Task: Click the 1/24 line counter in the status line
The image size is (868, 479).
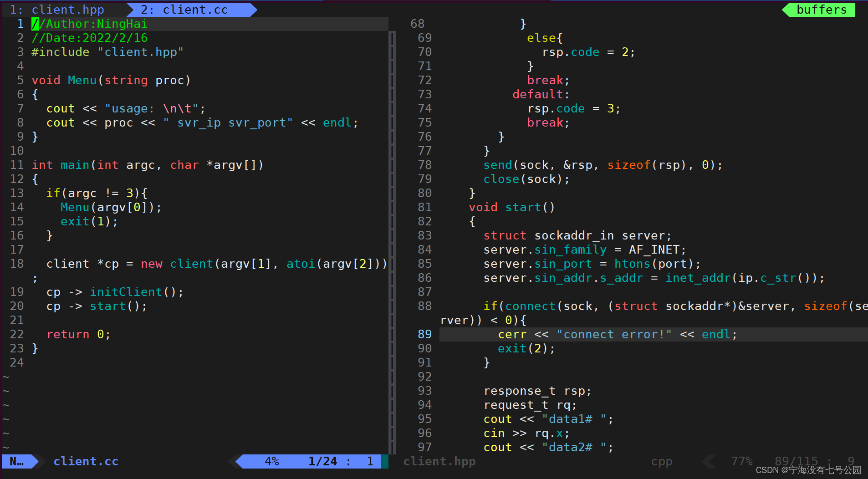Action: (x=323, y=461)
